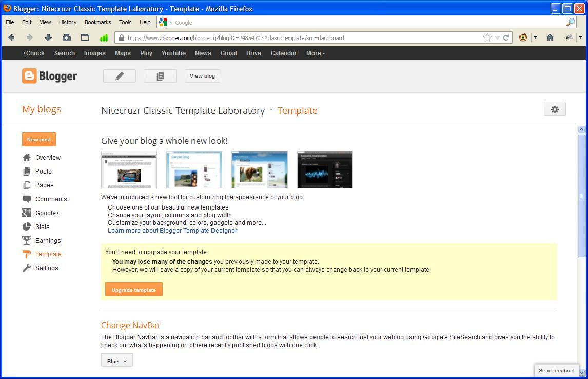Open YouTube in the Google bar

point(173,53)
